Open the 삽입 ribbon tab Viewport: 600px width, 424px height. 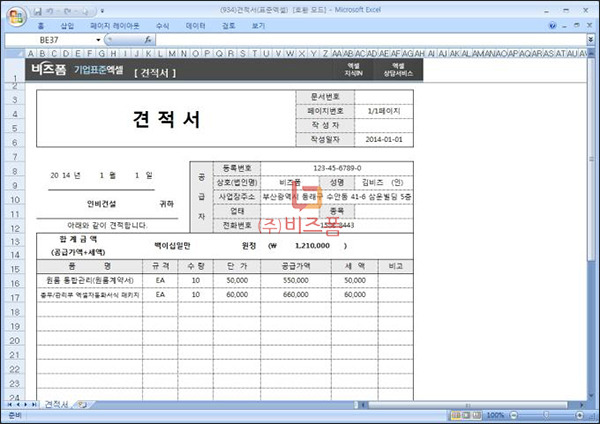[67, 26]
